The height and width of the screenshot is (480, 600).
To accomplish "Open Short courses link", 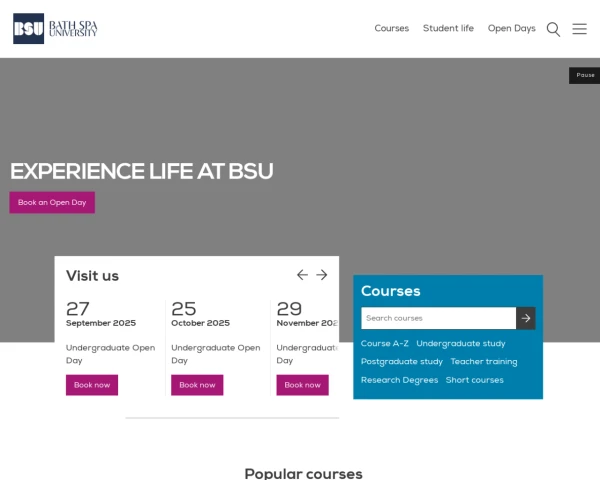I will point(475,380).
